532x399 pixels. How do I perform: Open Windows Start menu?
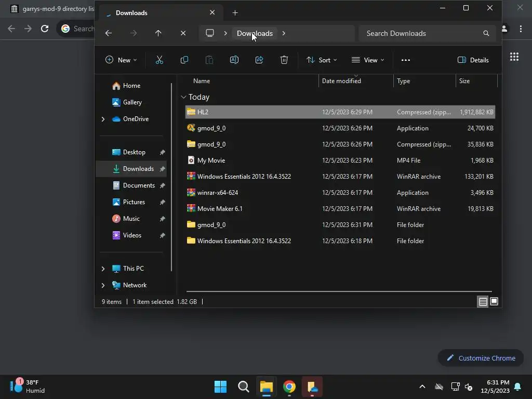click(x=220, y=387)
